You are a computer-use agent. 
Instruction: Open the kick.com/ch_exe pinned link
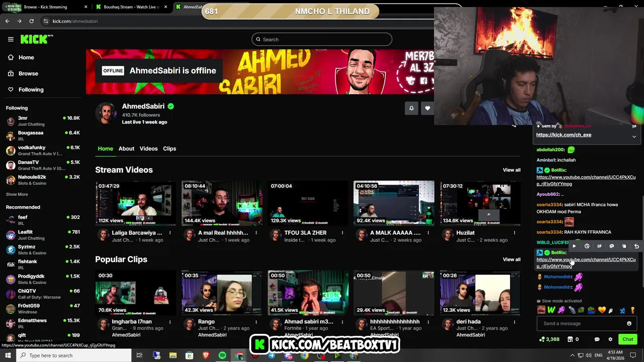click(x=563, y=135)
